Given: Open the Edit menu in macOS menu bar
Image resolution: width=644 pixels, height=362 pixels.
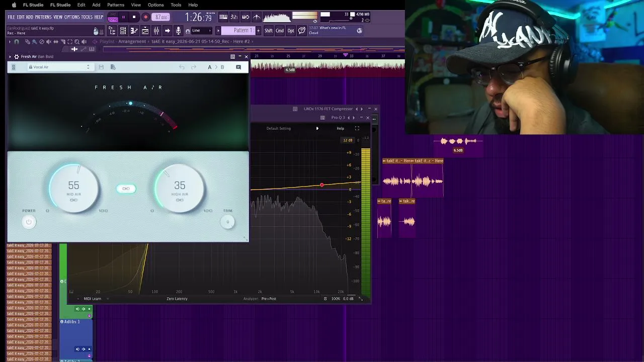Looking at the screenshot, I should click(81, 5).
